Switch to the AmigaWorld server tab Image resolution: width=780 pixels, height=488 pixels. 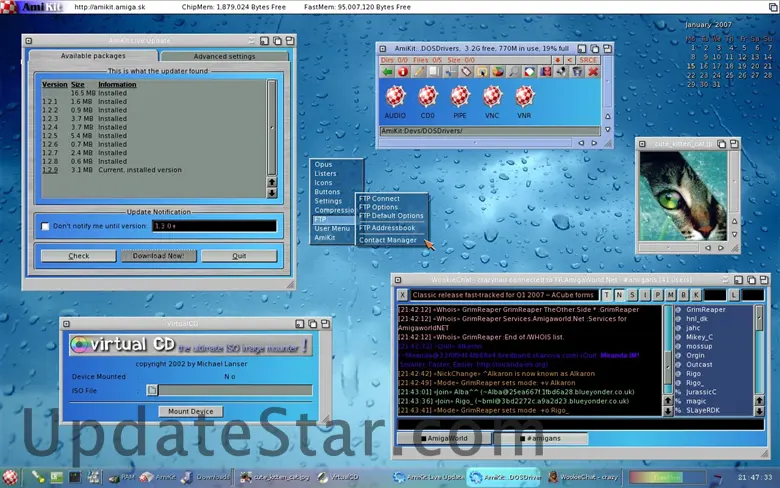click(444, 438)
